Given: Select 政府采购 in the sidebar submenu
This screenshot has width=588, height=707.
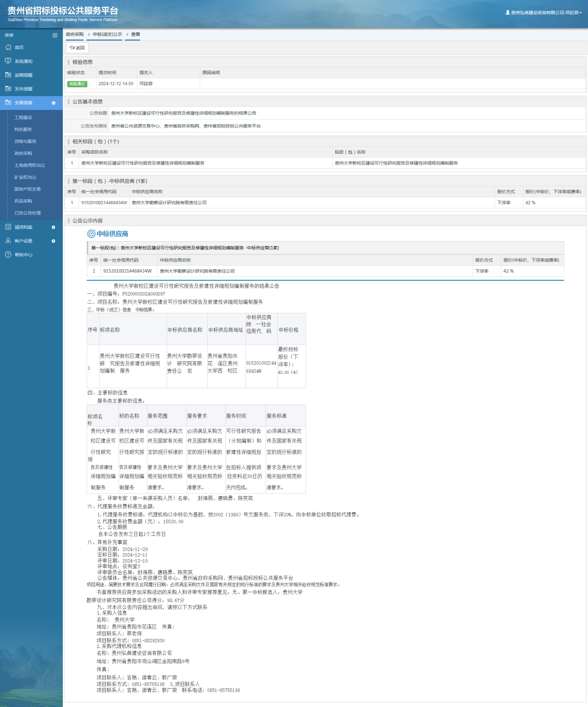Looking at the screenshot, I should (23, 153).
